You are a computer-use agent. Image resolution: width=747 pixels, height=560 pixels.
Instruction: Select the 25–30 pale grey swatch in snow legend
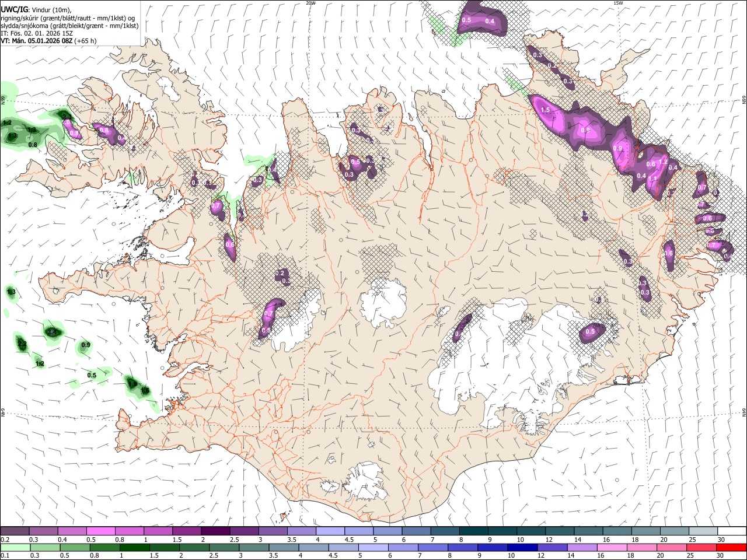coord(703,531)
